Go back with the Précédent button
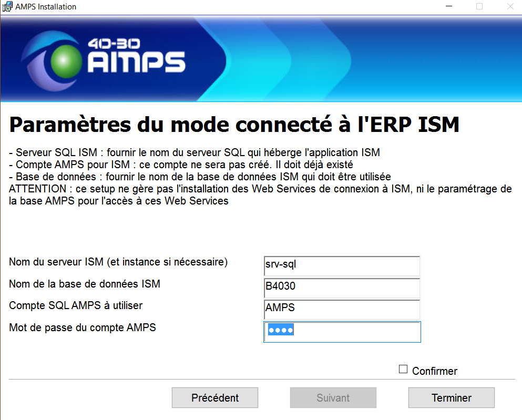The height and width of the screenshot is (420, 522). (x=215, y=398)
